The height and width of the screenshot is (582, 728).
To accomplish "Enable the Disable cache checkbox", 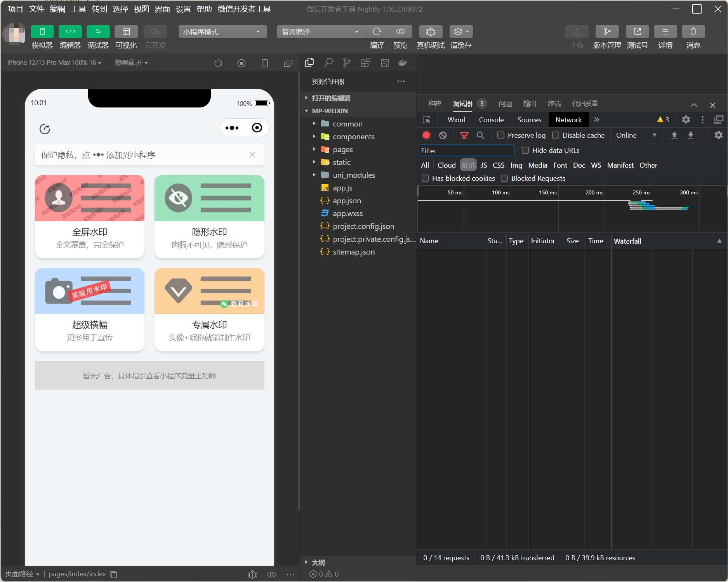I will coord(556,135).
